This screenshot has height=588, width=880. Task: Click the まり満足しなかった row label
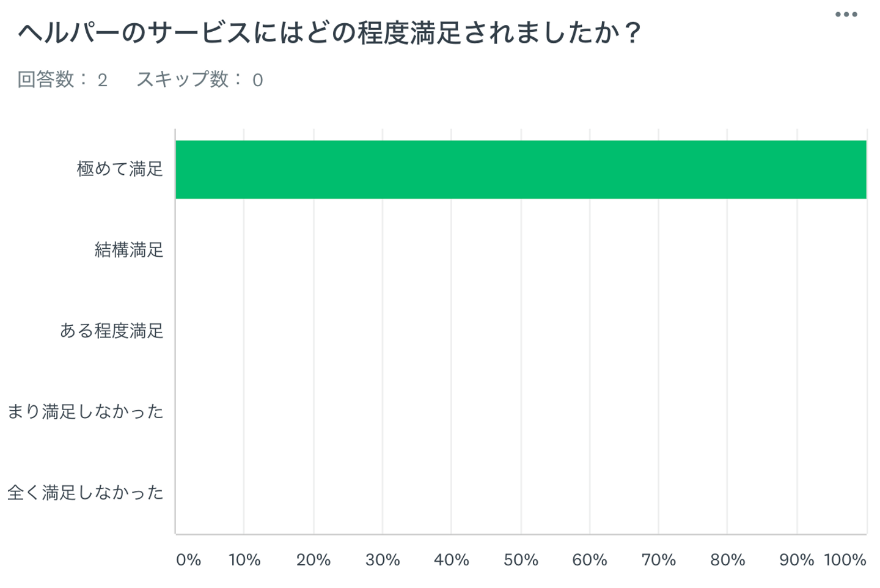86,412
